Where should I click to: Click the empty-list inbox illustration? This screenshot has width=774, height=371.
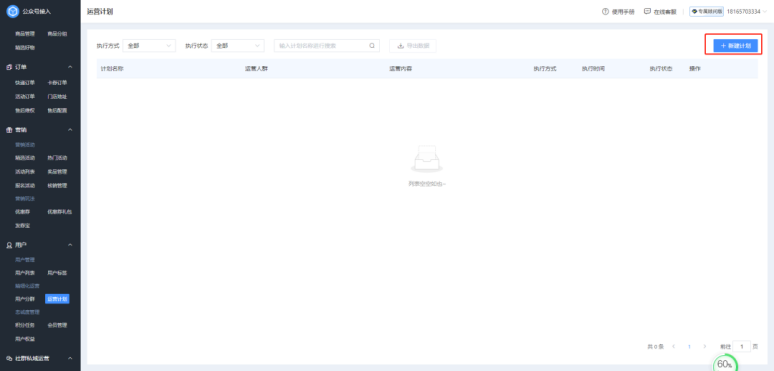point(427,159)
